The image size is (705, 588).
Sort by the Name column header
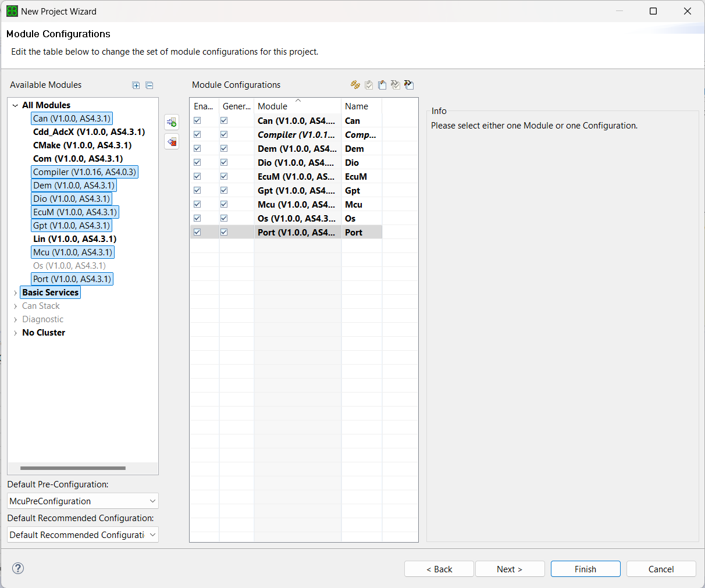coord(361,106)
